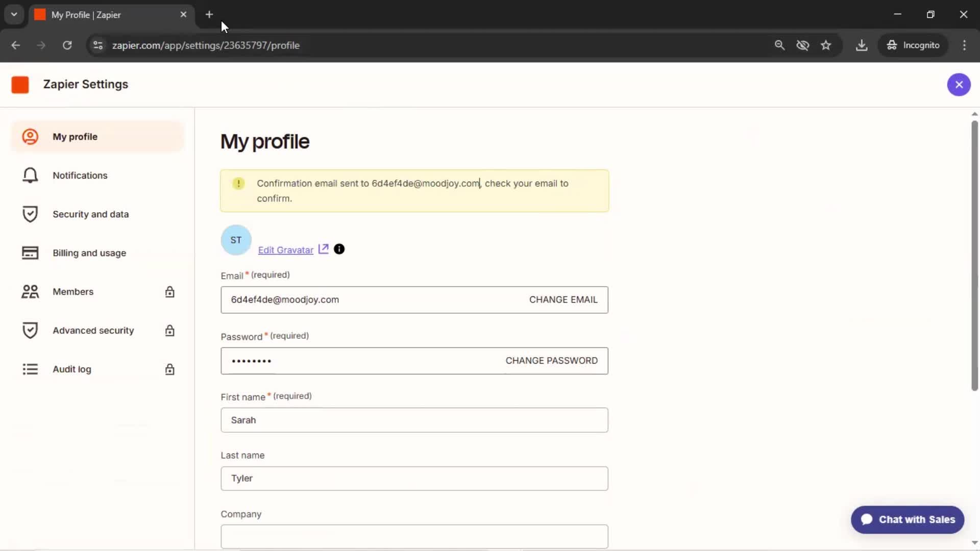This screenshot has height=551, width=980.
Task: Click the address bar URL
Action: [x=206, y=45]
